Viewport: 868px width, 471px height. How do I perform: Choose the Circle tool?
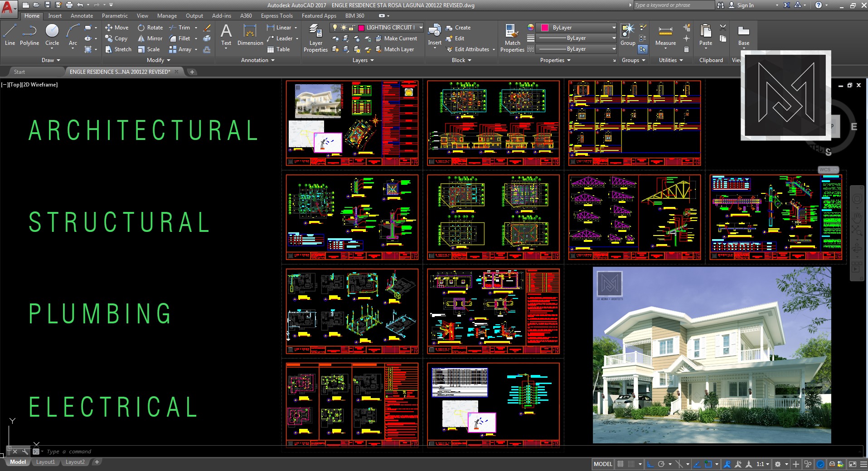click(x=52, y=35)
